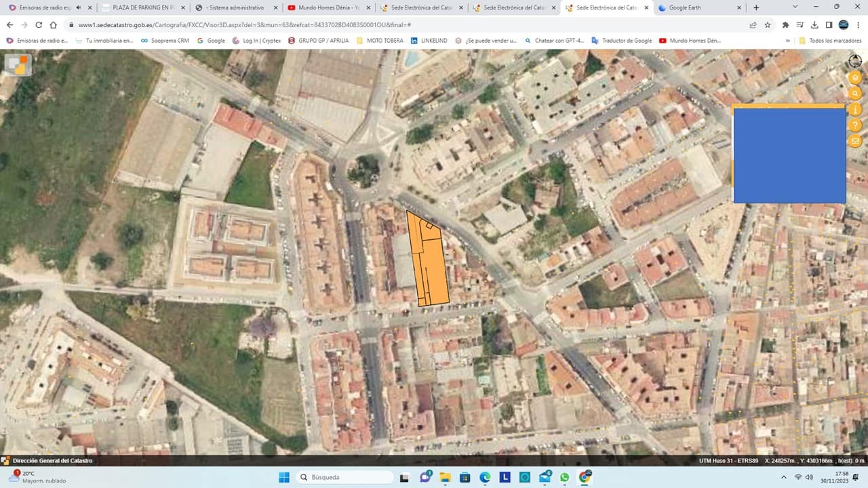Open the information (i) icon on the map
Screen dimensions: 868x488
coord(854,109)
